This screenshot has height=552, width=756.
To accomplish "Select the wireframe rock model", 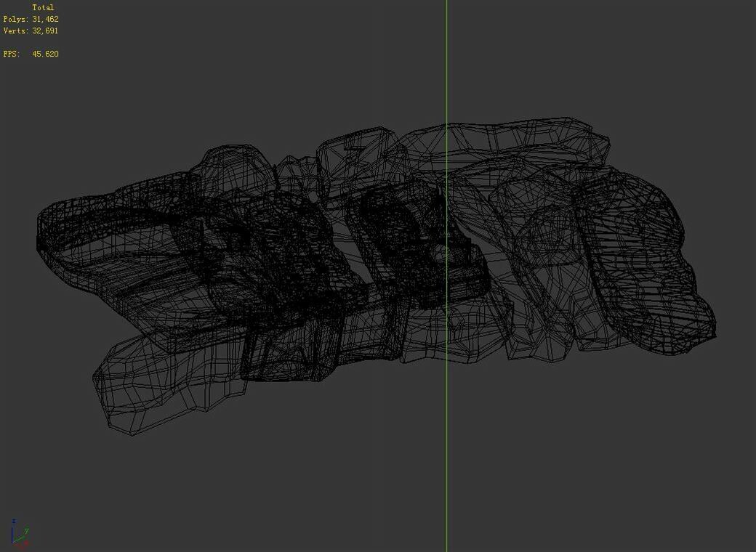I will [376, 276].
